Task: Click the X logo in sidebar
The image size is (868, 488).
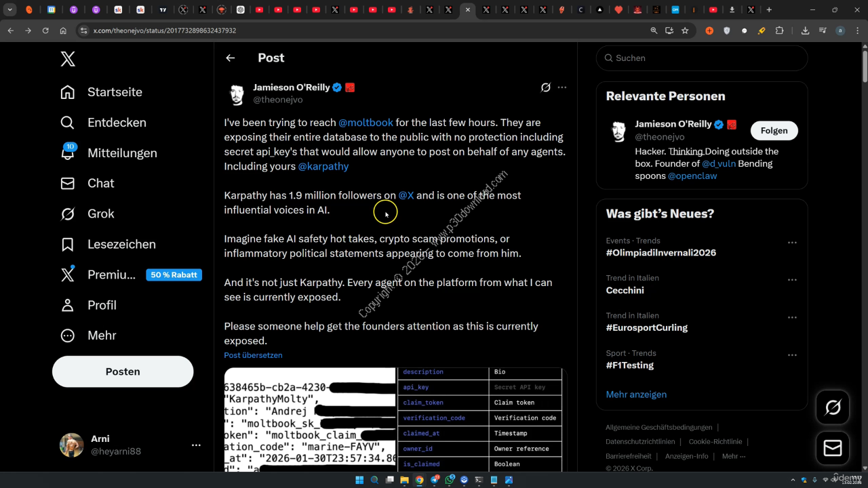Action: tap(68, 59)
